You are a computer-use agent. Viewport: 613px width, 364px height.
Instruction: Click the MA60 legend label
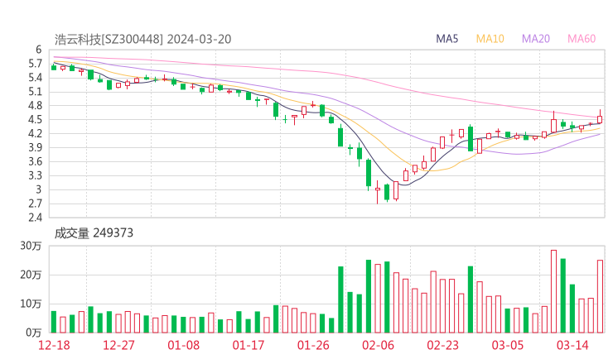582,39
